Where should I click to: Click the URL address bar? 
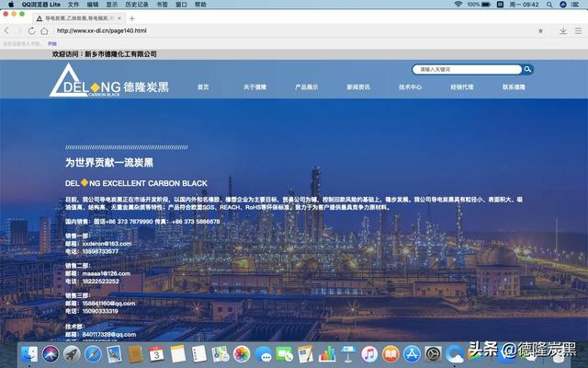click(x=276, y=30)
